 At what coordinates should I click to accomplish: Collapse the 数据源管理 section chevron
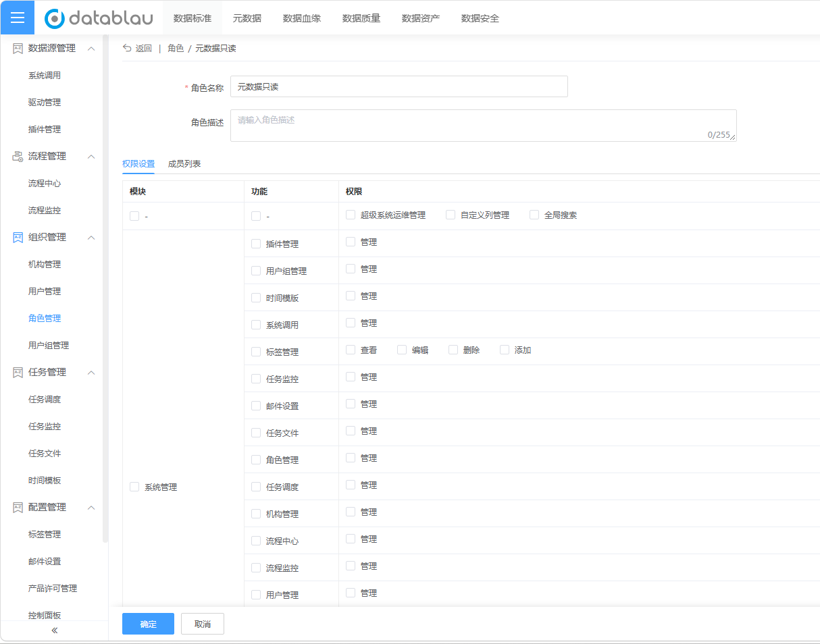pyautogui.click(x=91, y=48)
